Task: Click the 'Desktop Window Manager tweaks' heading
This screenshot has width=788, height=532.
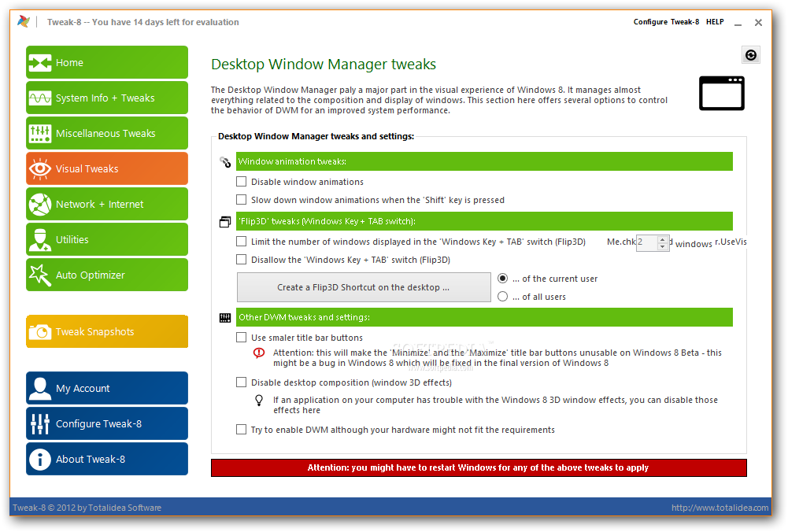Action: pyautogui.click(x=323, y=65)
